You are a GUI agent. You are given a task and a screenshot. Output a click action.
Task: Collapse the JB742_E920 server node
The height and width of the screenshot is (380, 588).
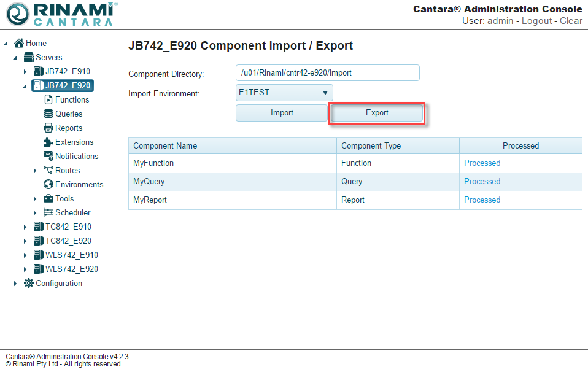[x=25, y=86]
